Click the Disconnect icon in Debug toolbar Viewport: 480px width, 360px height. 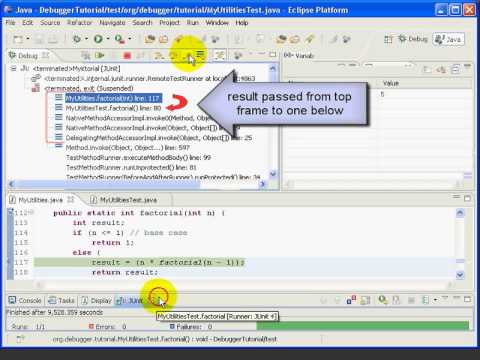(140, 55)
